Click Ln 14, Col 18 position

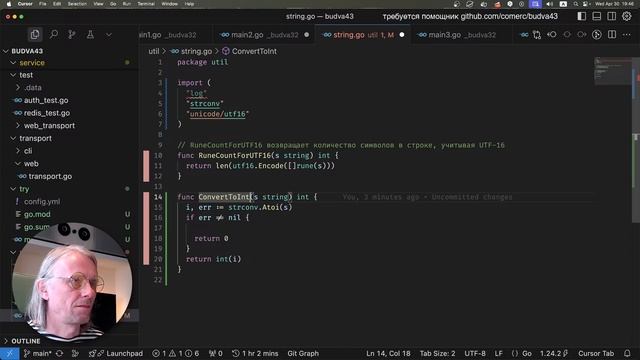click(388, 353)
